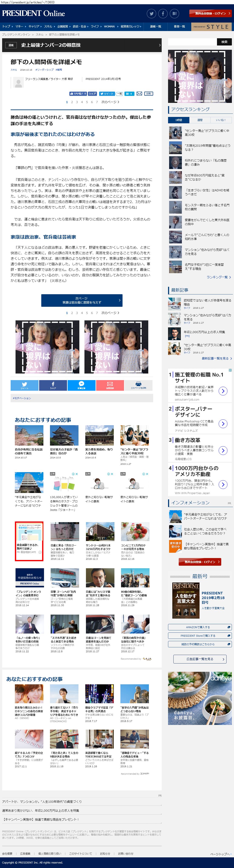
Task: Click the mail envelope icon below the byline
Action: (139, 94)
